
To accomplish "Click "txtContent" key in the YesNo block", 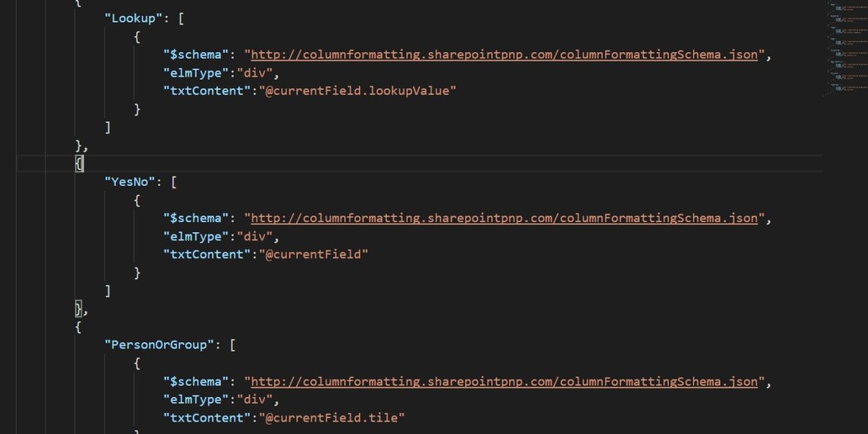I will point(206,255).
